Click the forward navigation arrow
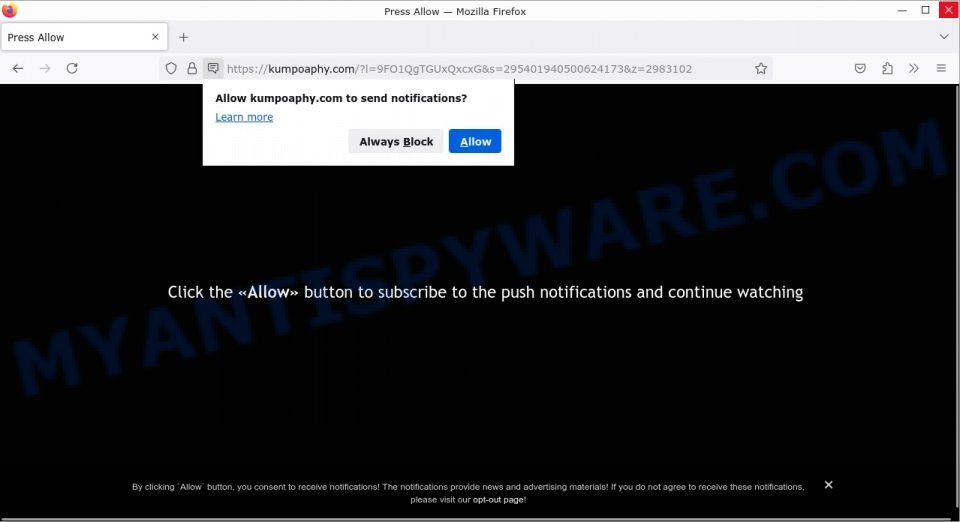The width and height of the screenshot is (960, 522). 45,69
